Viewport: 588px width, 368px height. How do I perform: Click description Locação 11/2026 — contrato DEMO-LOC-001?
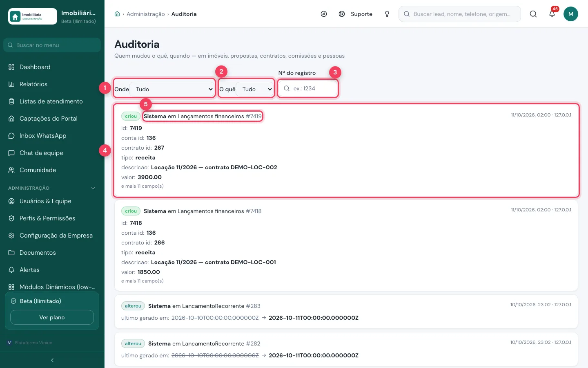click(x=214, y=262)
